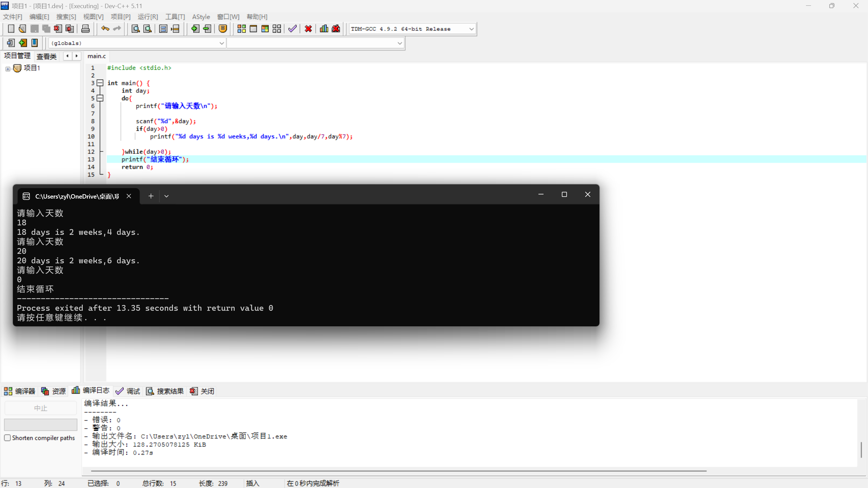Viewport: 868px width, 488px height.
Task: Click the profile analysis bar chart icon
Action: (x=324, y=29)
